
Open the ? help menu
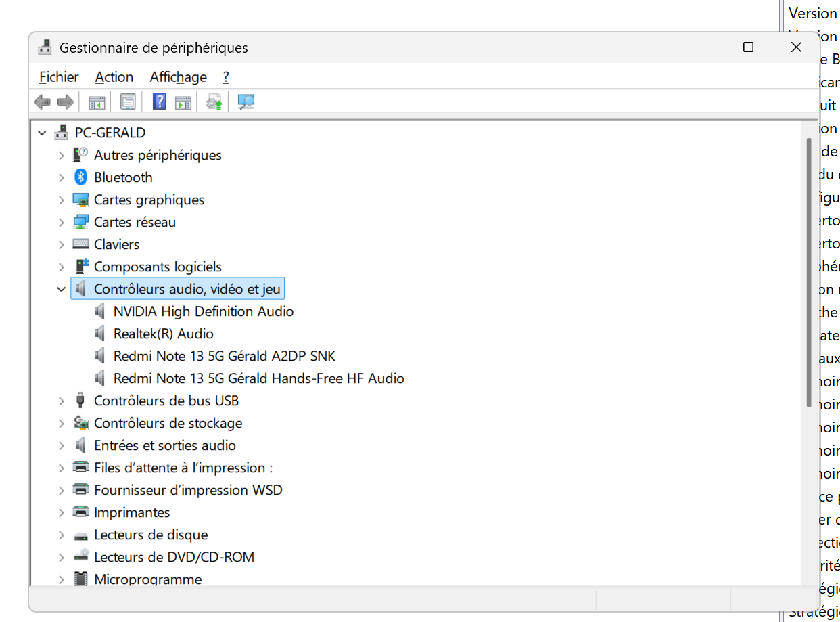226,77
